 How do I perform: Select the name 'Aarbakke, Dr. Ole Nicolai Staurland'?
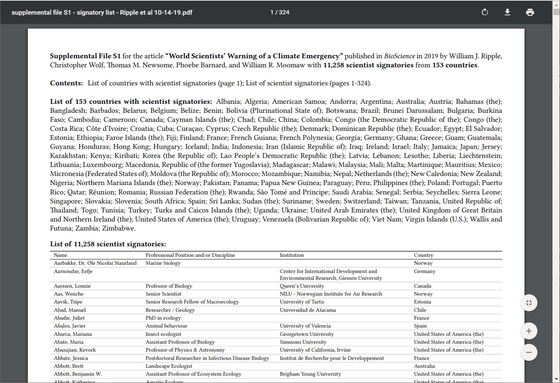pos(95,263)
